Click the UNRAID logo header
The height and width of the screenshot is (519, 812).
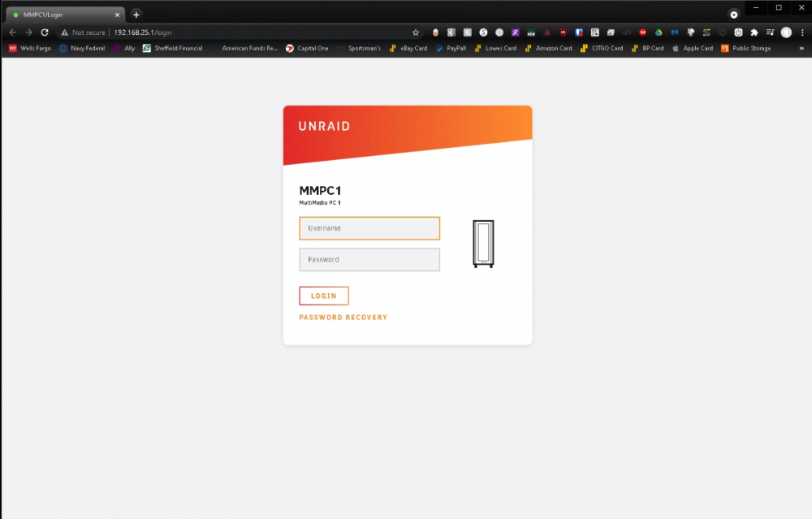pyautogui.click(x=324, y=126)
